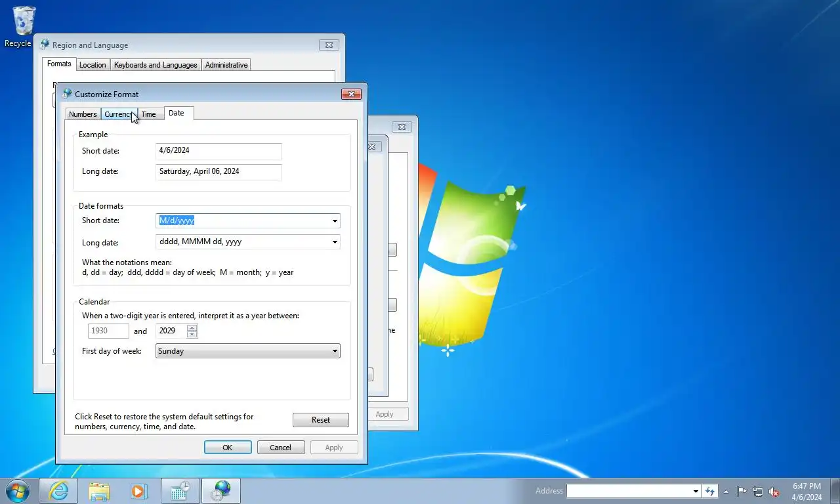
Task: Open the Administrative tab
Action: point(226,65)
